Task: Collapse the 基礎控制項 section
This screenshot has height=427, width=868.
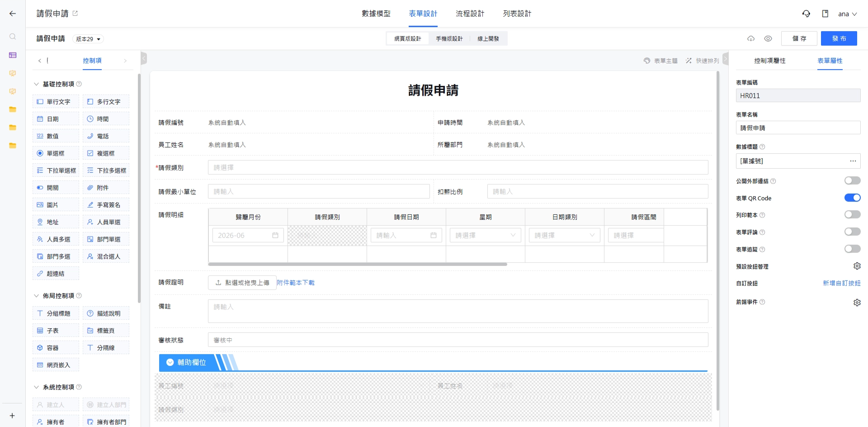Action: click(37, 84)
